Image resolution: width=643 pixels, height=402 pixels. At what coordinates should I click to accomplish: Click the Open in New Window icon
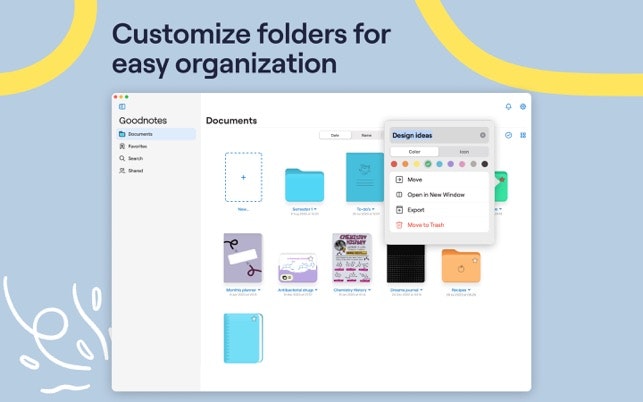[x=399, y=195]
